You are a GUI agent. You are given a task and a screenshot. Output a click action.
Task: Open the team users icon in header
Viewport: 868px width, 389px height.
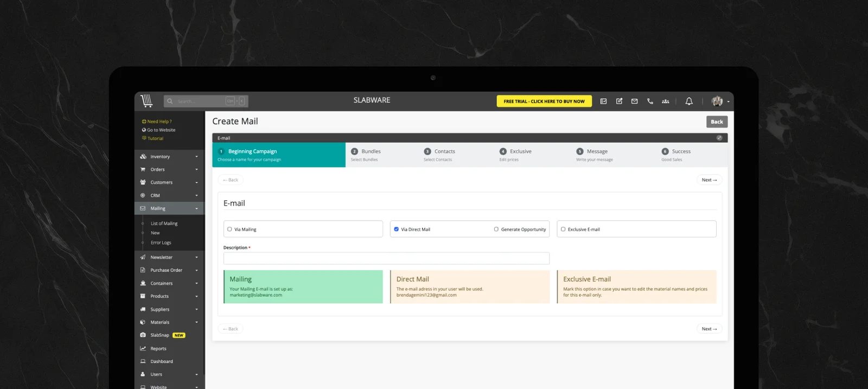[665, 101]
